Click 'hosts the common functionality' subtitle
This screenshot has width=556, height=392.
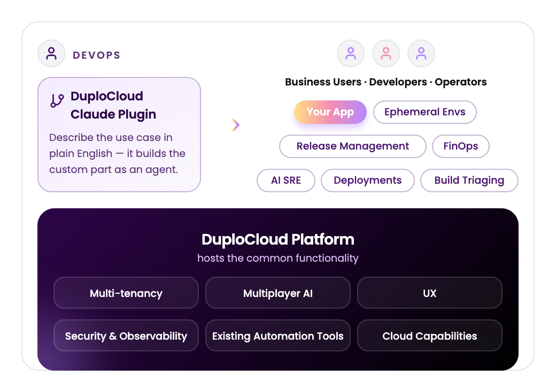(278, 258)
